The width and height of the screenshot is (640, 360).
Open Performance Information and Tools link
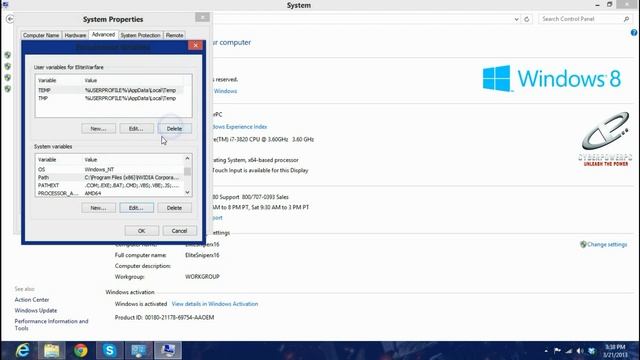pyautogui.click(x=51, y=324)
